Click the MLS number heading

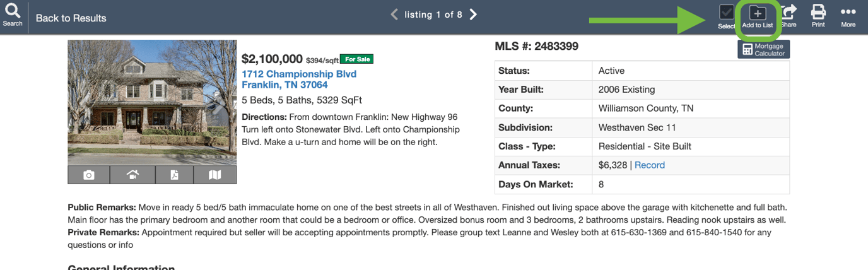(537, 46)
